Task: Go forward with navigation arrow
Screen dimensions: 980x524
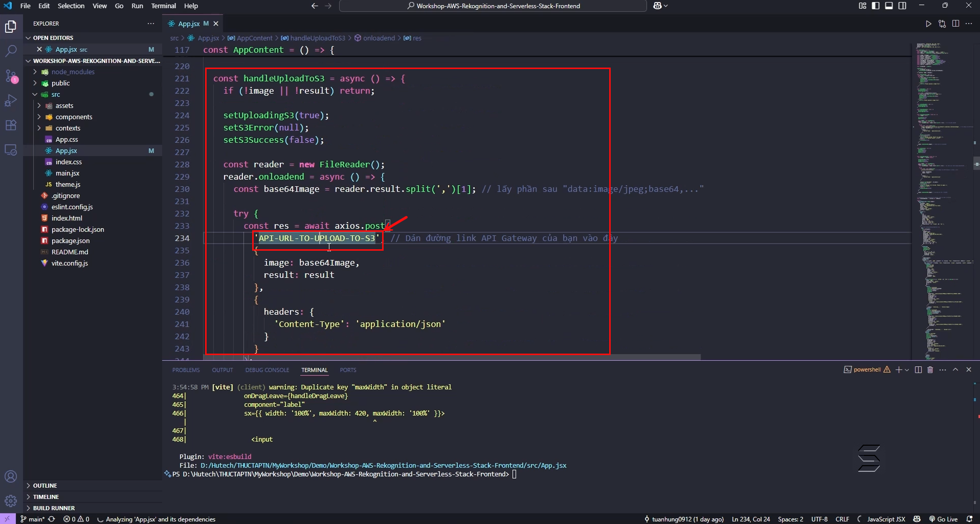Action: (x=328, y=6)
